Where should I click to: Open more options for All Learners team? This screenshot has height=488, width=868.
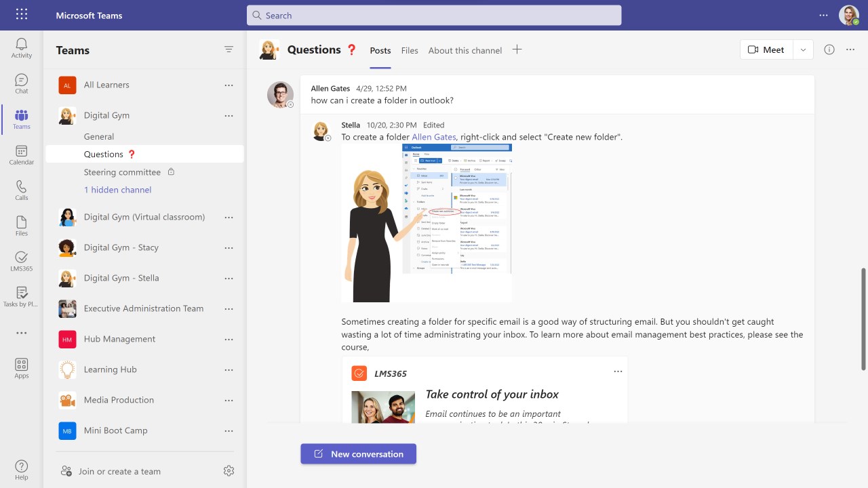click(x=229, y=85)
